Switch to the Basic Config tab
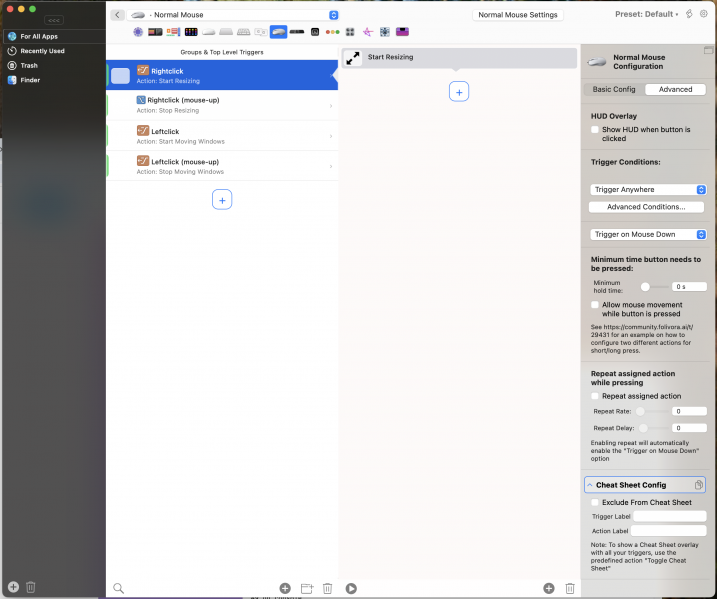The height and width of the screenshot is (599, 717). [x=614, y=90]
